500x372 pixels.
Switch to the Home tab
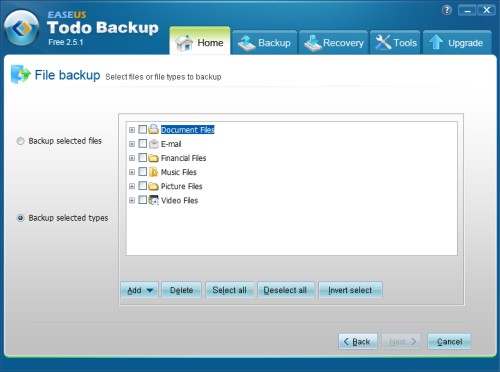tap(200, 41)
